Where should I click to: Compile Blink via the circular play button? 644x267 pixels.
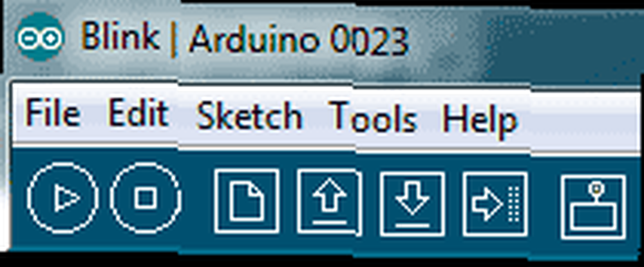pos(63,198)
